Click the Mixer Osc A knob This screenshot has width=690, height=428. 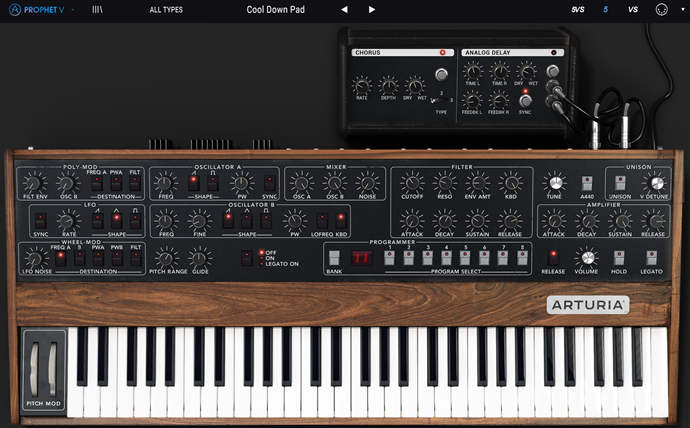point(301,183)
